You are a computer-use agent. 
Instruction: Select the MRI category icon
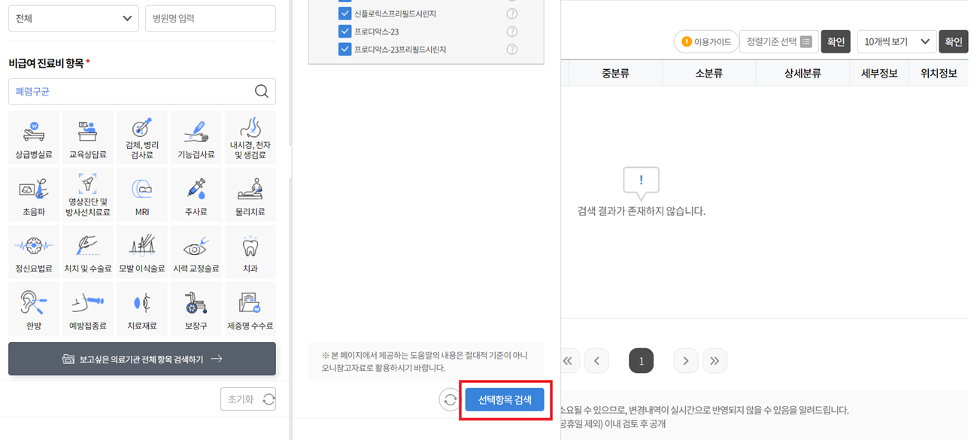[141, 193]
